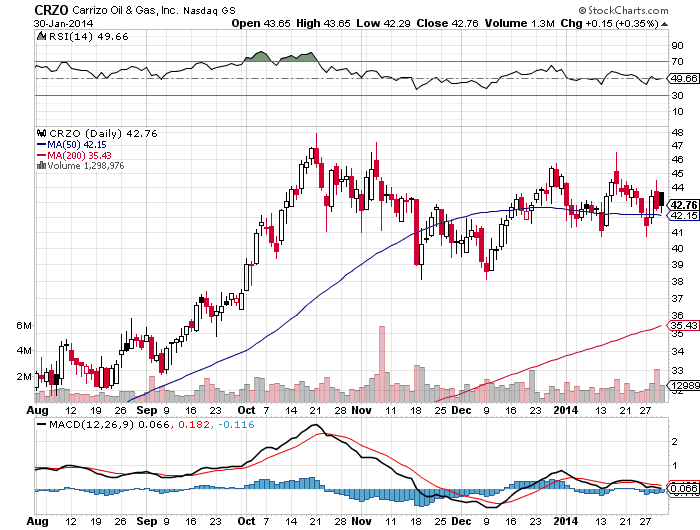
Task: Click the 6M label on volume axis
Action: pos(24,326)
